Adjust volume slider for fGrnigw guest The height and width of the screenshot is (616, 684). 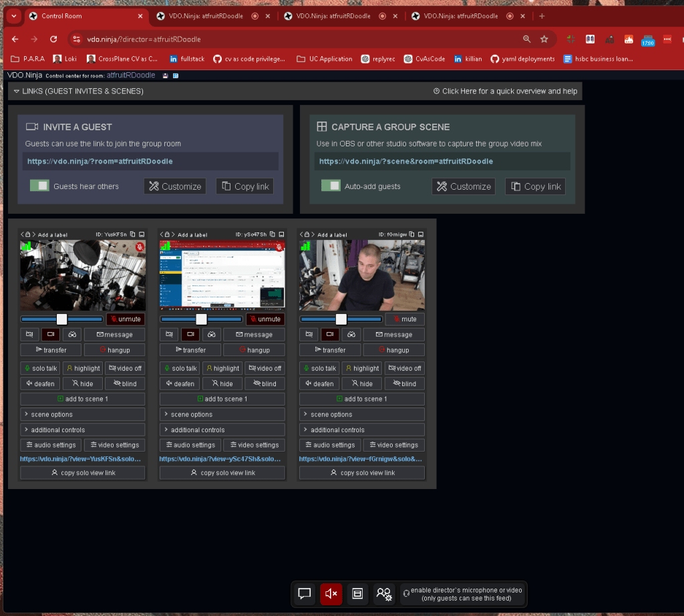coord(341,319)
